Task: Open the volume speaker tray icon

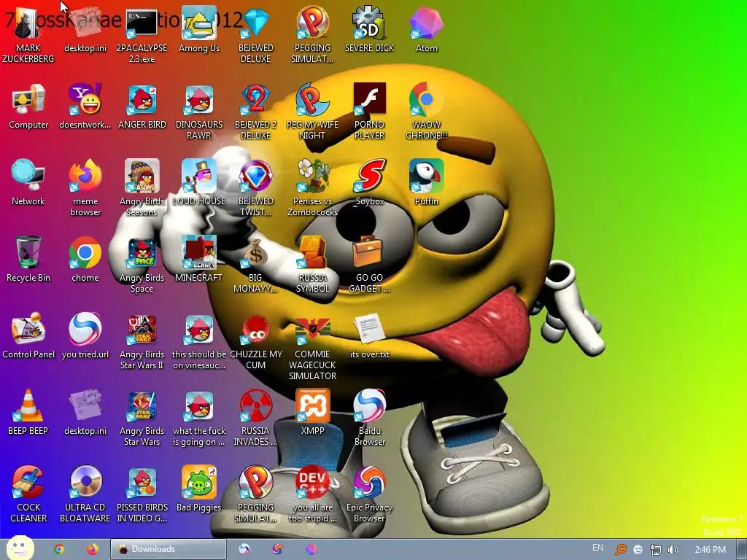Action: (x=673, y=550)
